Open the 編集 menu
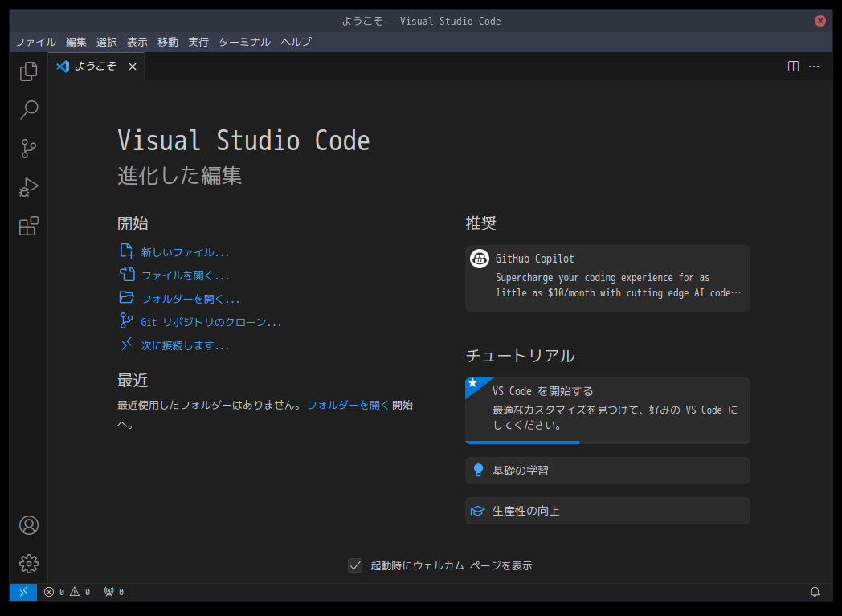The image size is (842, 616). click(x=76, y=42)
